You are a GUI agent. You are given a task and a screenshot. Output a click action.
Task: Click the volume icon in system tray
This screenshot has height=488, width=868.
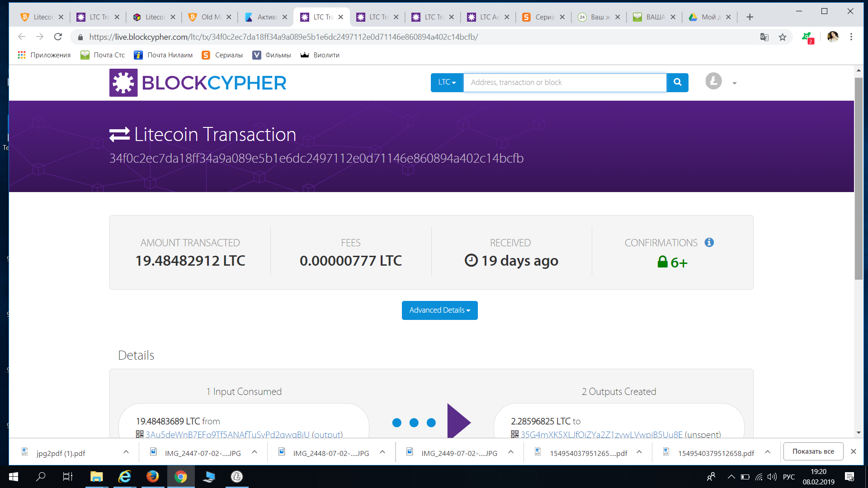[772, 477]
